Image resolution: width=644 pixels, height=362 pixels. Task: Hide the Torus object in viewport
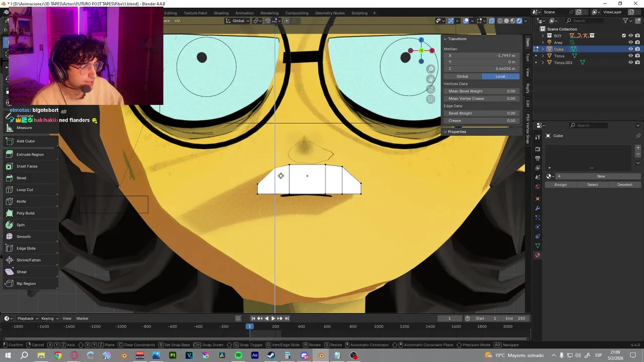click(x=630, y=56)
